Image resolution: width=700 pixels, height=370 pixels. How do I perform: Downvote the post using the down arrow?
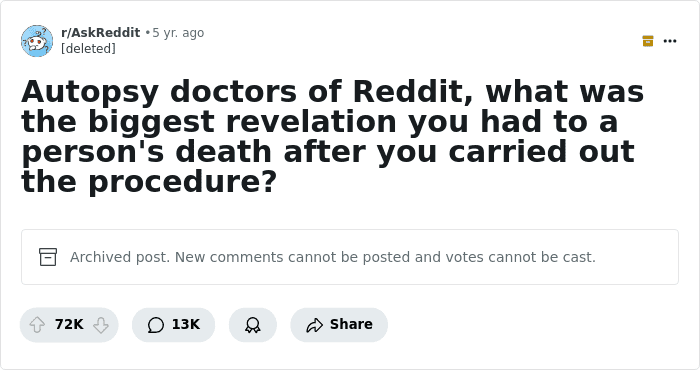[x=101, y=325]
